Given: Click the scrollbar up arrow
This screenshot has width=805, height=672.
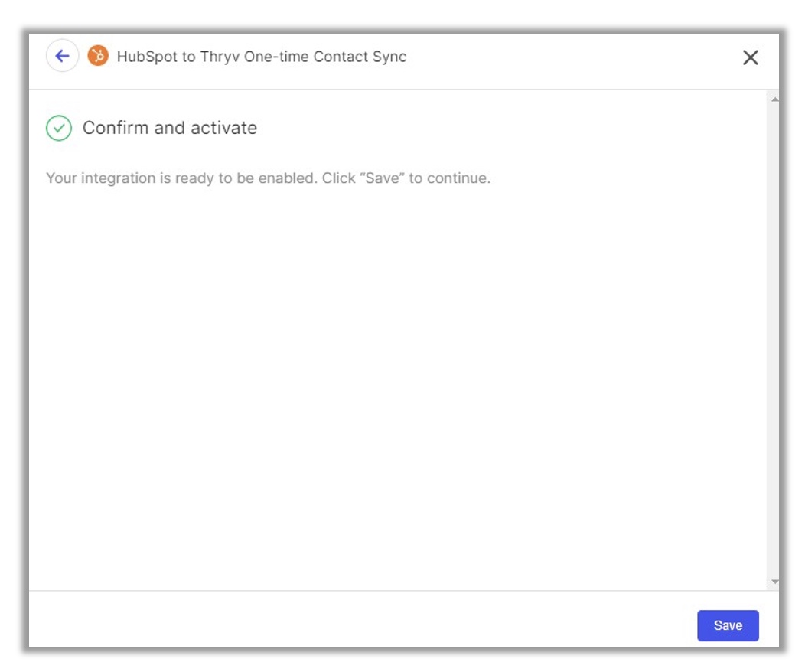Looking at the screenshot, I should click(774, 99).
